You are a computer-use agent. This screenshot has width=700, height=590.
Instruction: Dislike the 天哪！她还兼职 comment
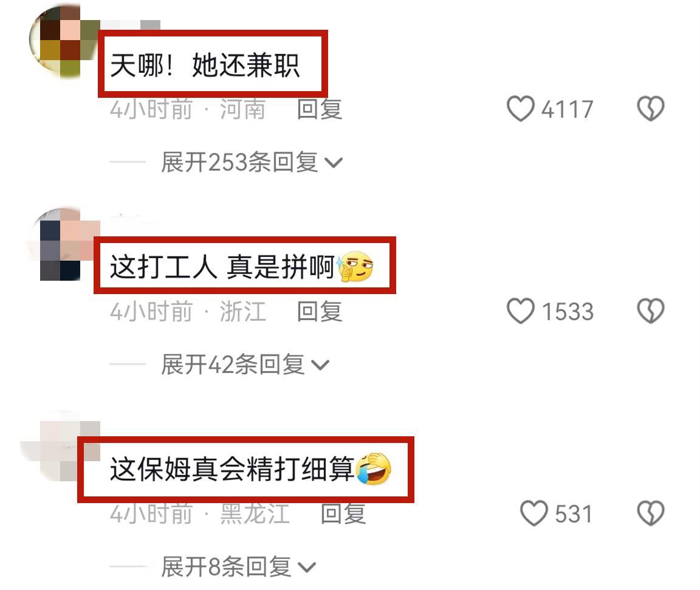650,108
